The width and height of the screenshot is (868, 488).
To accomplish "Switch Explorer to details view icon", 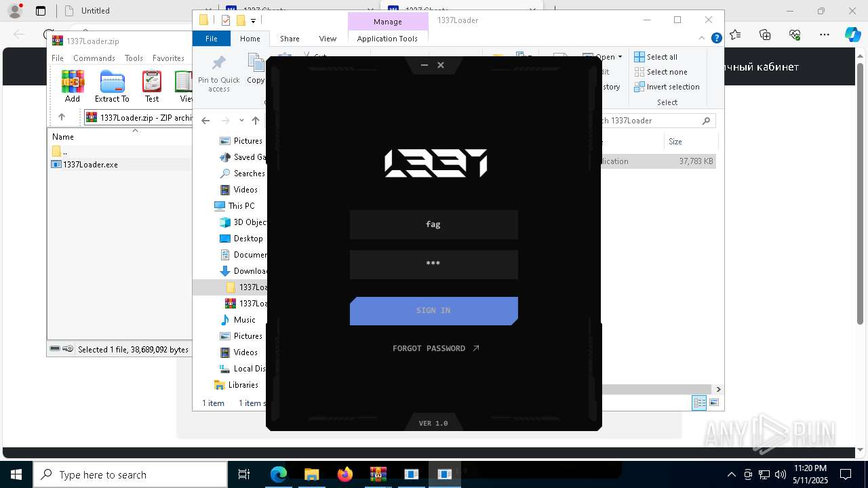I will [x=699, y=403].
